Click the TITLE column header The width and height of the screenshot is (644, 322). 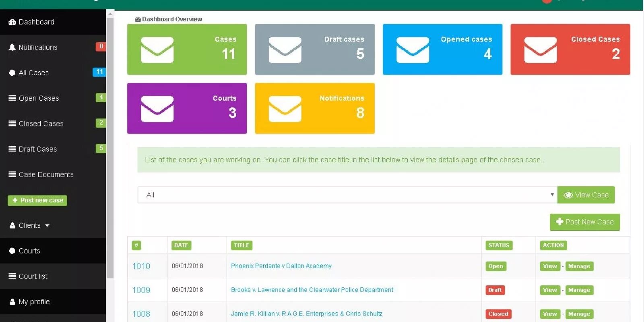[x=242, y=245]
